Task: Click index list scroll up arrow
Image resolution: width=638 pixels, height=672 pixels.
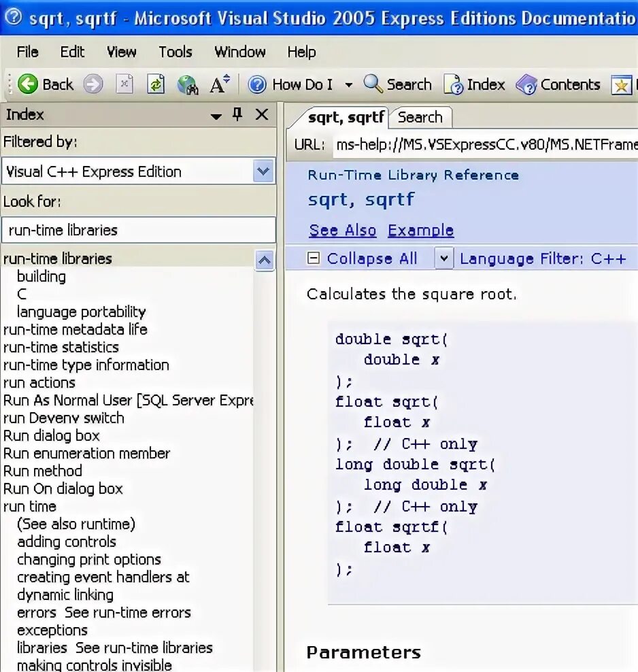Action: pos(265,260)
